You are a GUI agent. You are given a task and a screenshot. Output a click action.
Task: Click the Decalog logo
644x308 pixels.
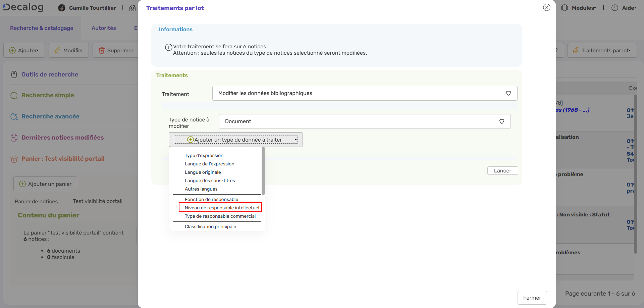23,7
